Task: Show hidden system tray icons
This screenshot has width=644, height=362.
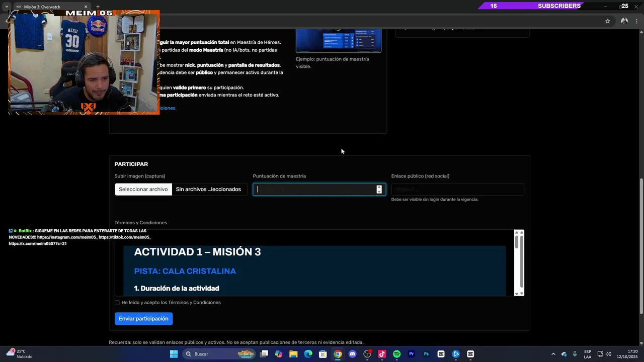Action: 553,354
